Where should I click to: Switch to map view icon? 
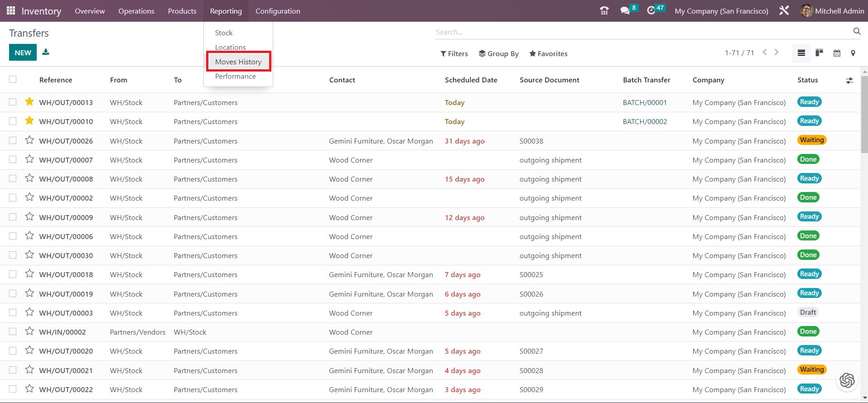853,53
